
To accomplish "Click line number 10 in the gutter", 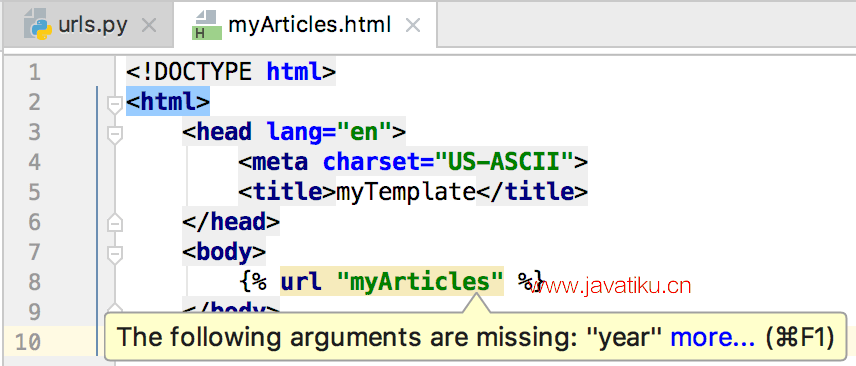I will tap(27, 343).
